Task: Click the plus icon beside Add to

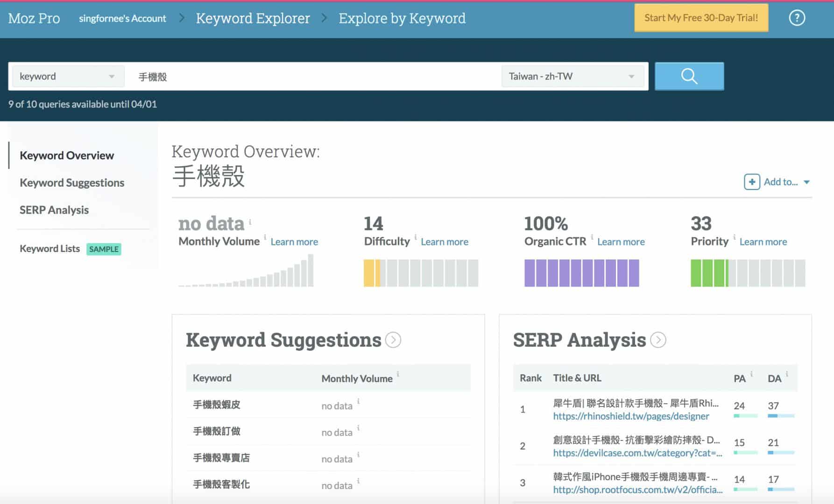Action: (752, 182)
